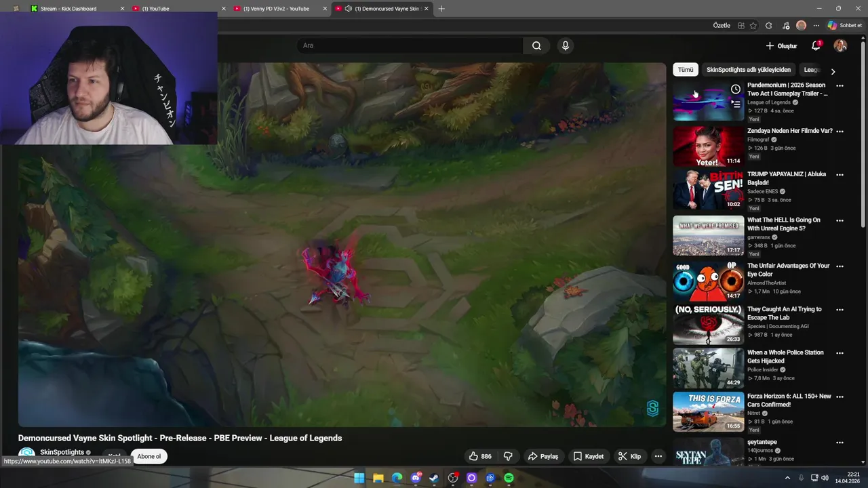Image resolution: width=868 pixels, height=488 pixels.
Task: Open Unreal Engine 5 video title
Action: click(784, 224)
